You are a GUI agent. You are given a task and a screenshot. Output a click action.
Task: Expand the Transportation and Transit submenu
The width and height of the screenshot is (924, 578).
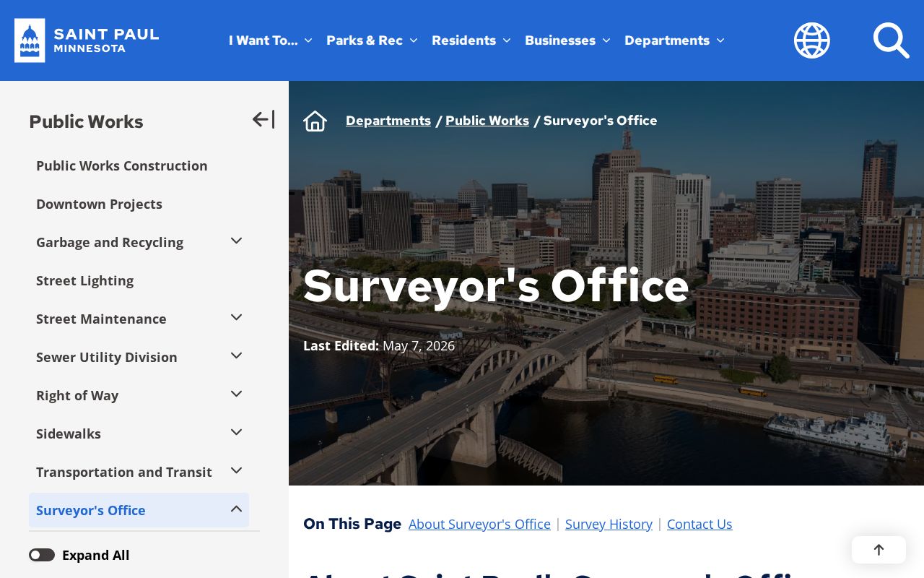(236, 470)
